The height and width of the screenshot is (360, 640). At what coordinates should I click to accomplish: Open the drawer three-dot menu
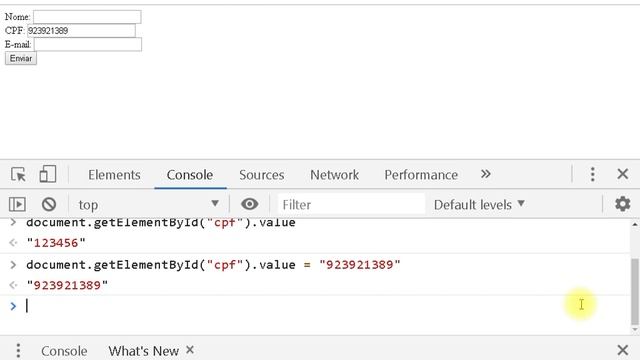[x=18, y=351]
